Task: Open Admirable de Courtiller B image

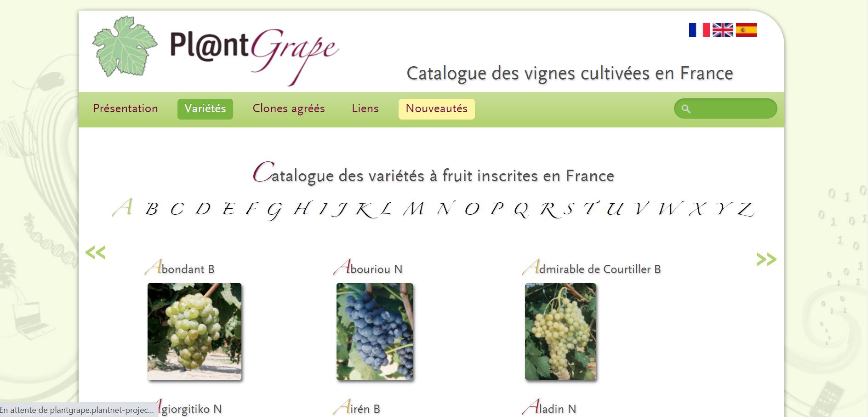Action: pos(560,331)
